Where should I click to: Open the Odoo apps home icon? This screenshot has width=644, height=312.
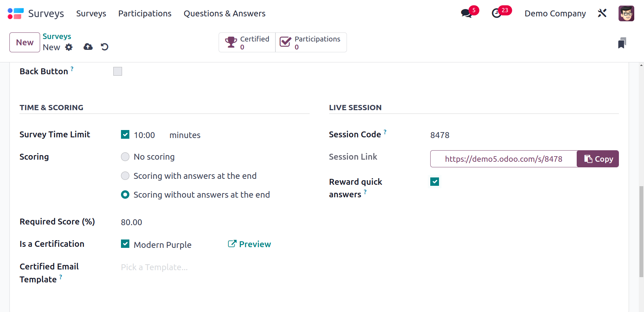coord(16,14)
